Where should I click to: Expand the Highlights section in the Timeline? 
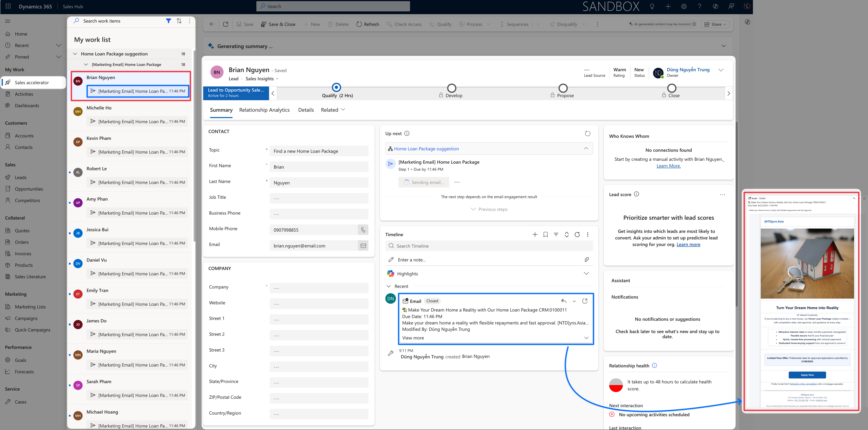586,274
